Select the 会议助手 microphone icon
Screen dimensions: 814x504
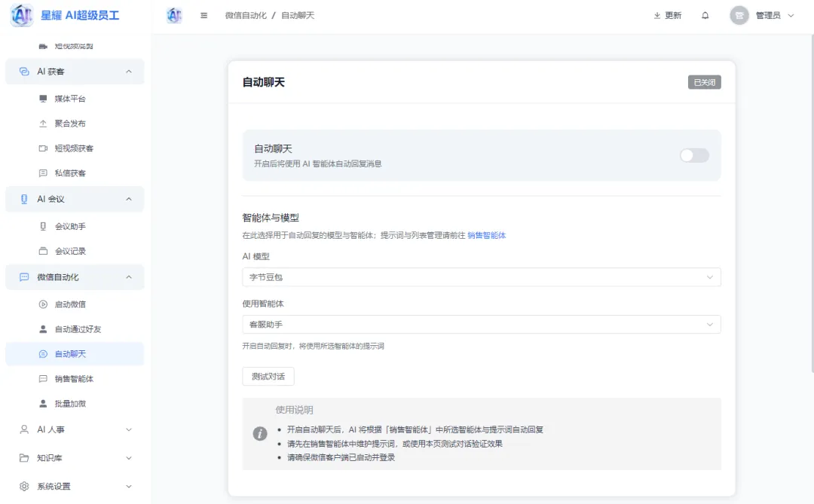44,226
